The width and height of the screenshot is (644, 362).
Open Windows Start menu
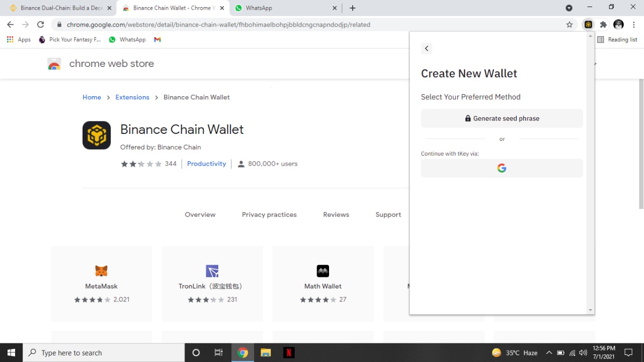(11, 352)
